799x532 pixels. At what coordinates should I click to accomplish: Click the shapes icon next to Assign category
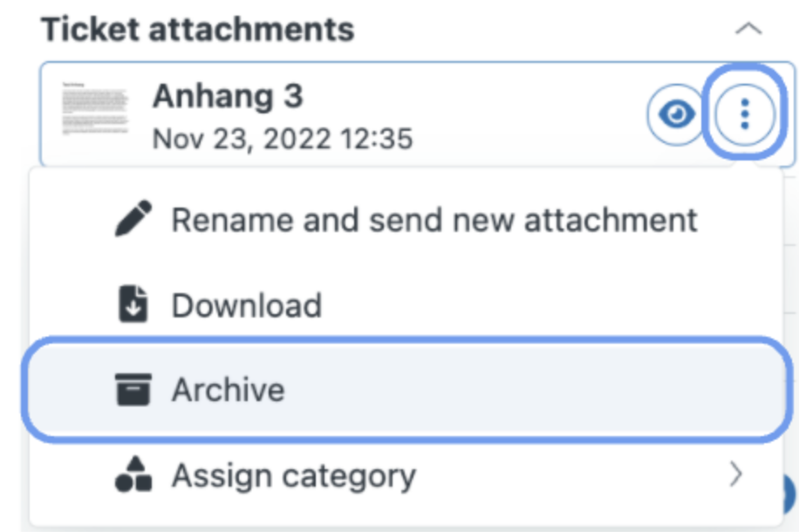[133, 474]
